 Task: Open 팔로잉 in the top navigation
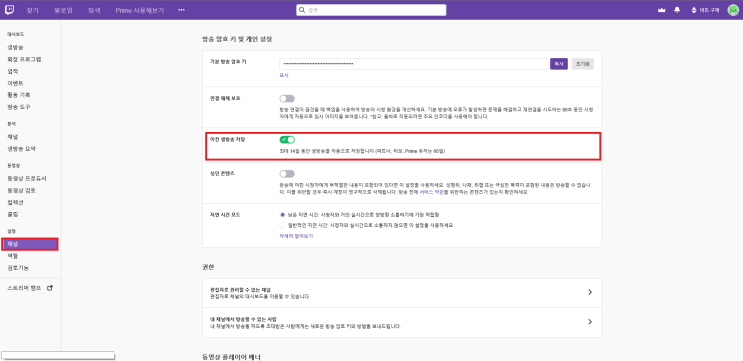click(63, 10)
